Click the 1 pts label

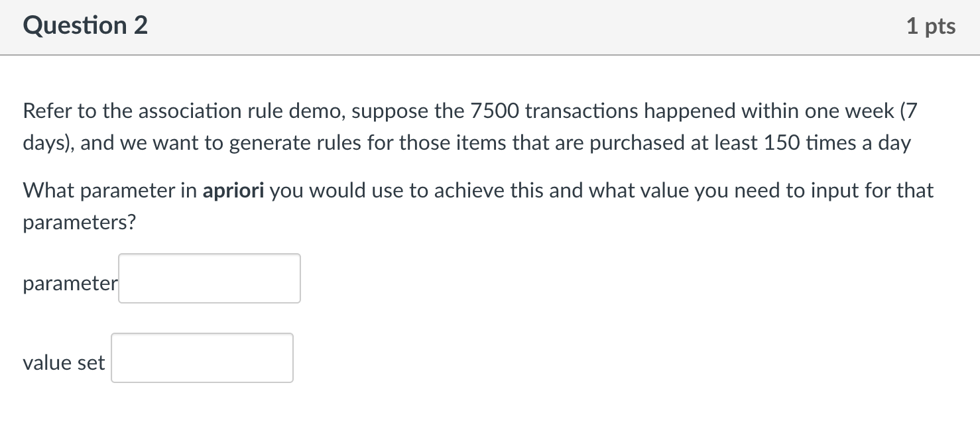[x=932, y=25]
